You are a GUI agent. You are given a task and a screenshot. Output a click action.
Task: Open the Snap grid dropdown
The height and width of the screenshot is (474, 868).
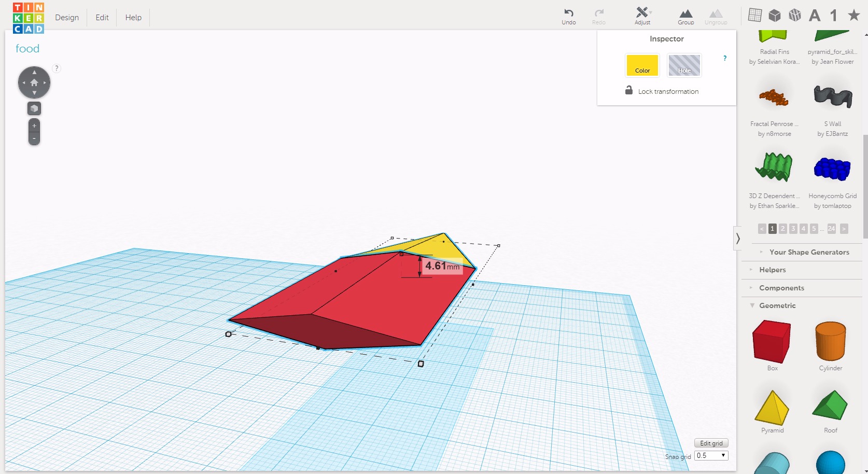point(711,455)
